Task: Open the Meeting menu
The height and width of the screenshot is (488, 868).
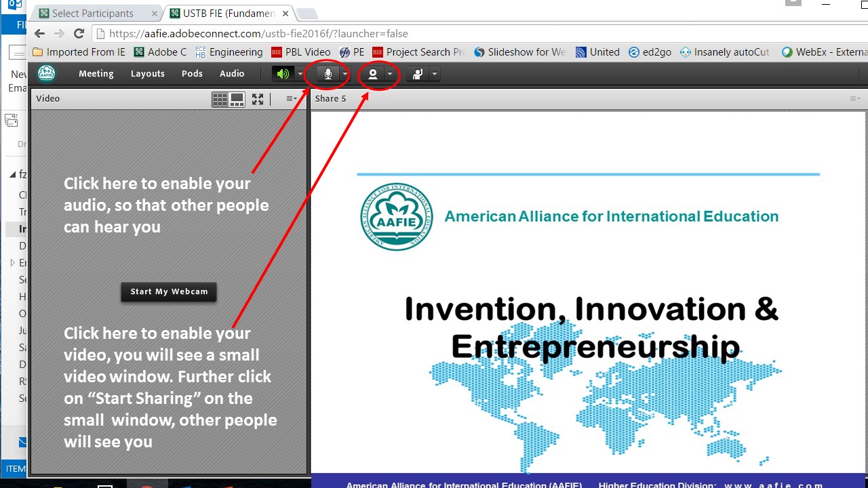Action: coord(96,73)
